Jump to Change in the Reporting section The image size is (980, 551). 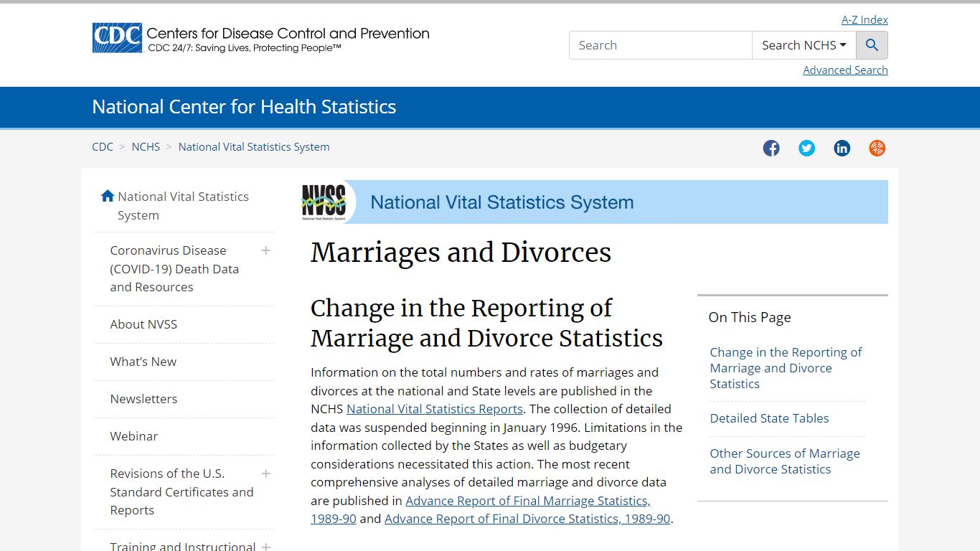pyautogui.click(x=786, y=368)
